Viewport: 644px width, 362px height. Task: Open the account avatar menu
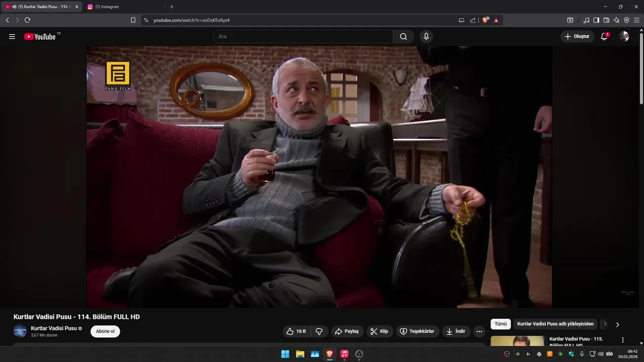(624, 37)
